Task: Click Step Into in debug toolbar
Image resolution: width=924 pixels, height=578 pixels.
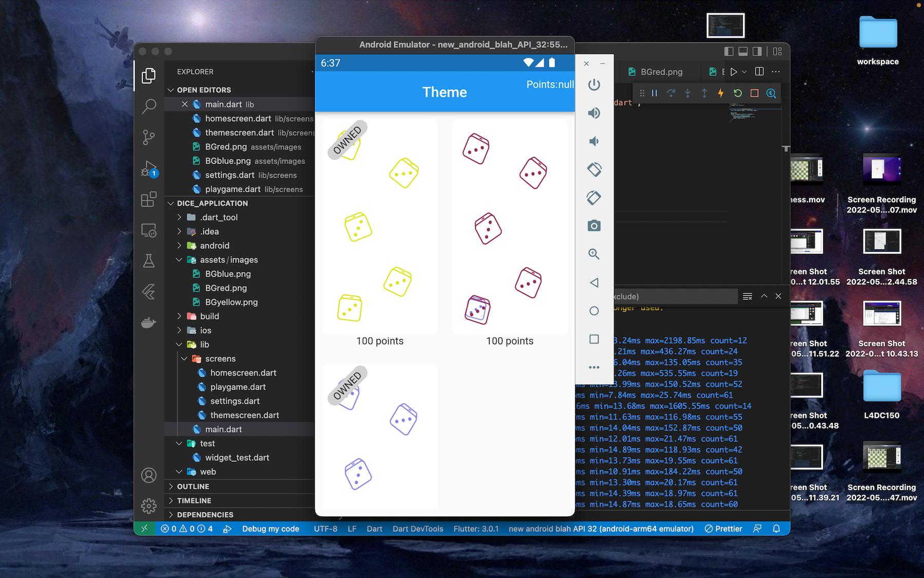Action: (x=688, y=93)
